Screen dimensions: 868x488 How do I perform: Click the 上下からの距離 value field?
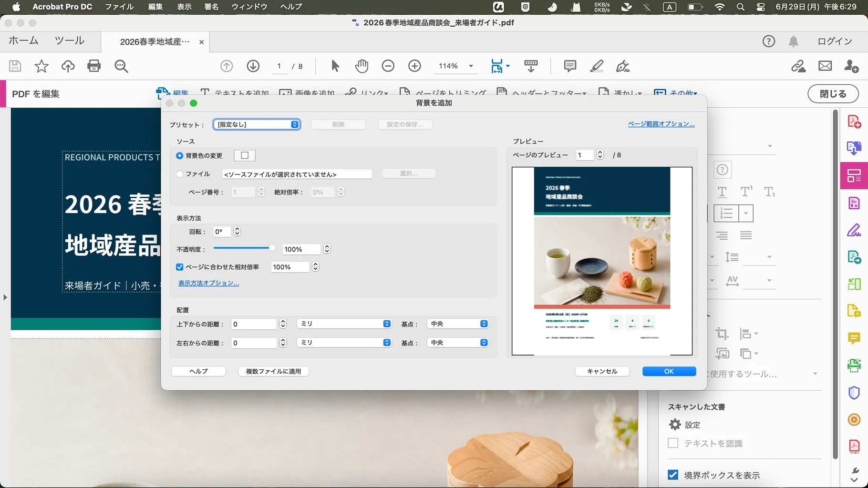(x=254, y=324)
